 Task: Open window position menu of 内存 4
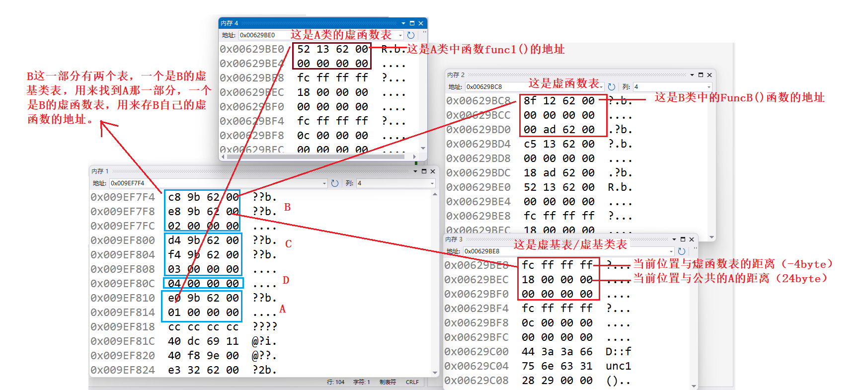[x=403, y=23]
